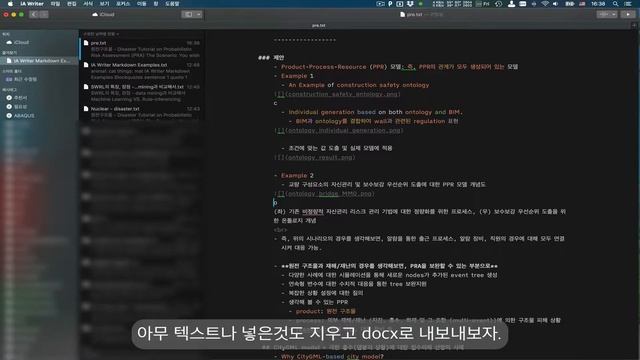The image size is (640, 360).
Task: Open the 포커스 (Focus) menu
Action: (x=123, y=4)
